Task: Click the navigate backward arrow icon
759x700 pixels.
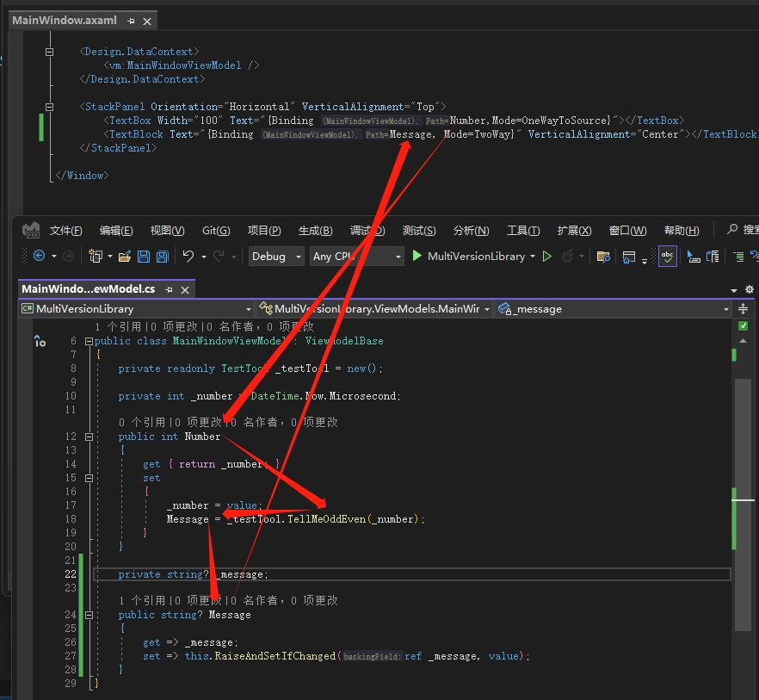Action: click(39, 257)
